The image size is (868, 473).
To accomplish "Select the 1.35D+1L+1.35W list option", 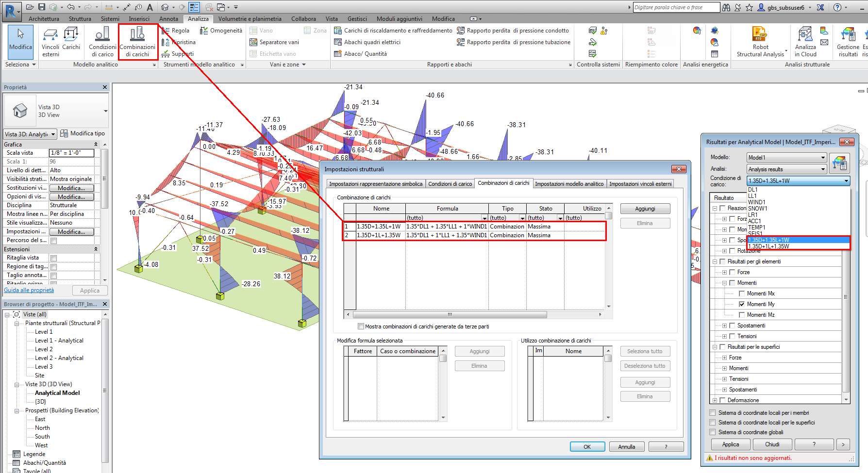I will (768, 246).
